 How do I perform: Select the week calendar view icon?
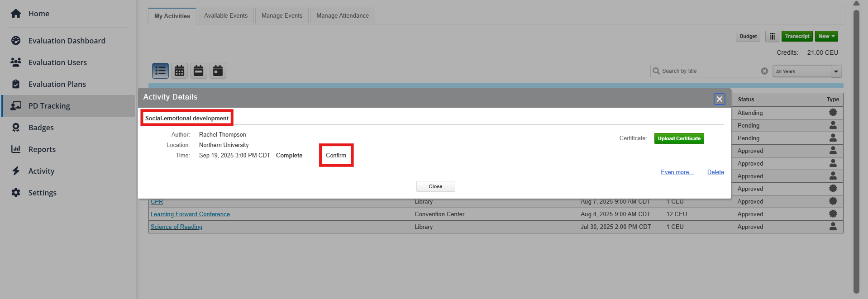[199, 71]
